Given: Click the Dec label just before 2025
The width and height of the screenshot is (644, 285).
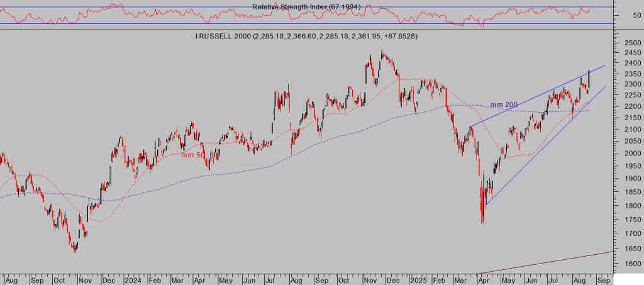Looking at the screenshot, I should tap(394, 281).
